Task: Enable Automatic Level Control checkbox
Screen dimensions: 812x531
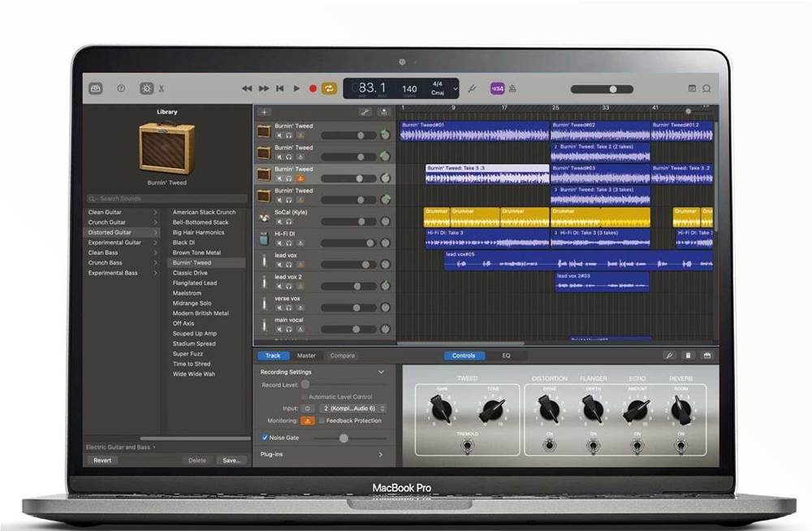Action: [304, 397]
